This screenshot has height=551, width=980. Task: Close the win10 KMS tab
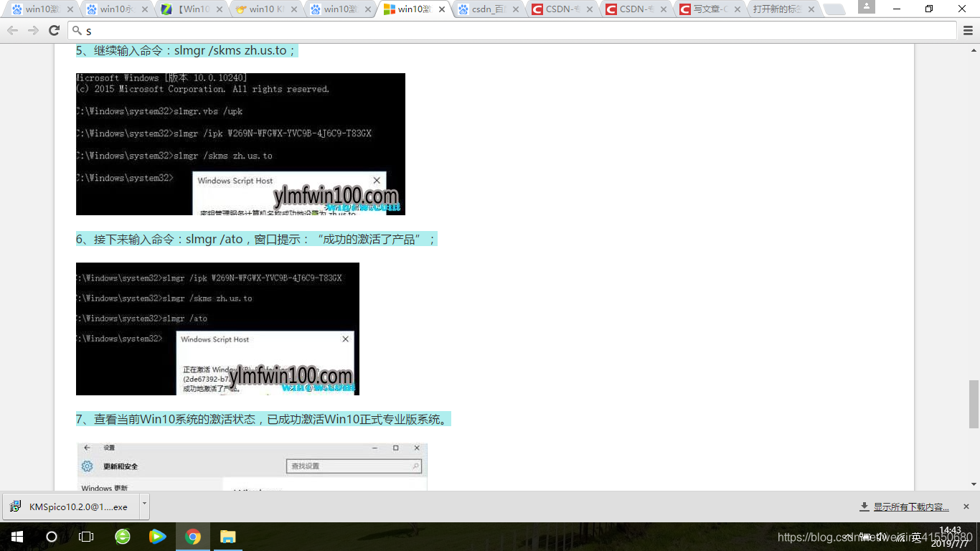pos(293,10)
